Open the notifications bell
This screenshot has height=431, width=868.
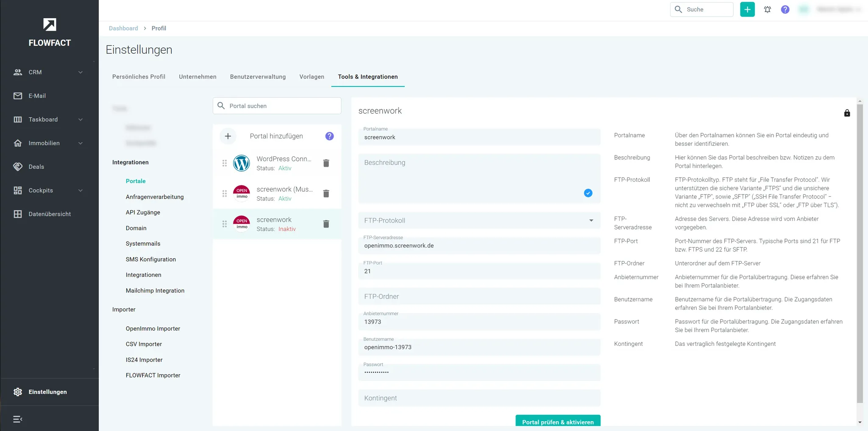click(768, 9)
